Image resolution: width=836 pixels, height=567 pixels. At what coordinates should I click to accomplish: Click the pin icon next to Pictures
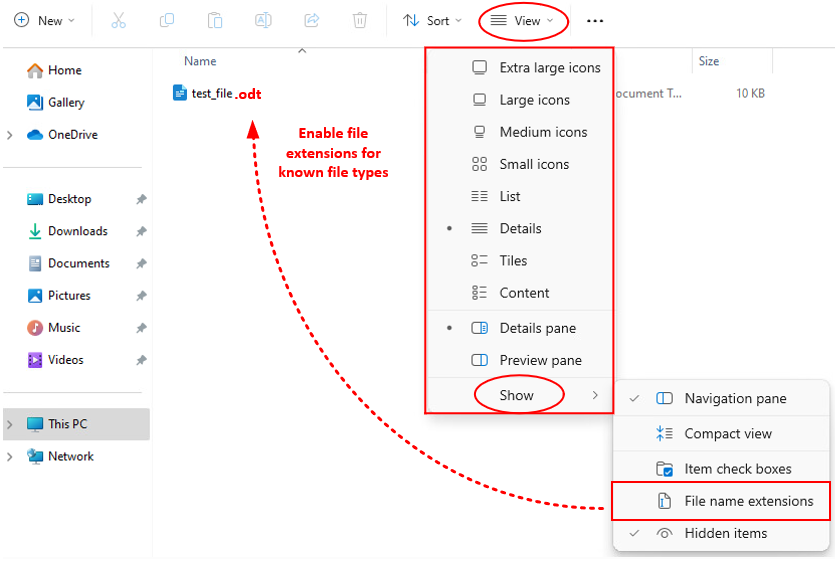click(x=141, y=296)
